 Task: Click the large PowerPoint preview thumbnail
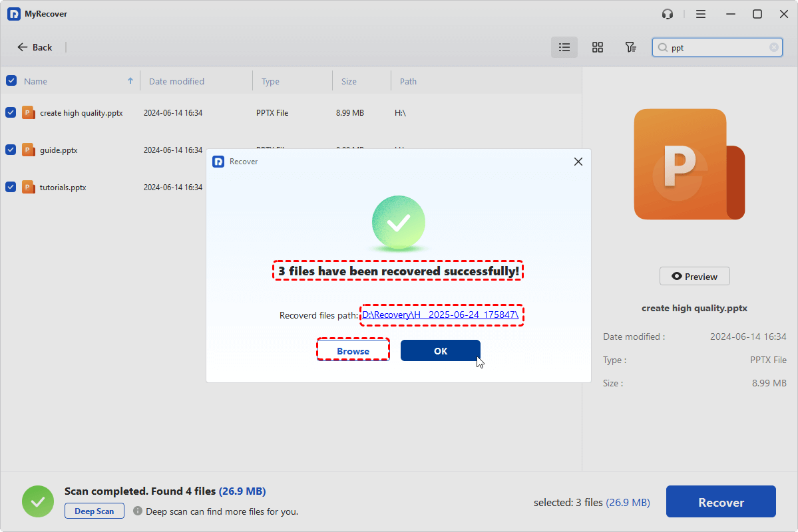click(690, 164)
